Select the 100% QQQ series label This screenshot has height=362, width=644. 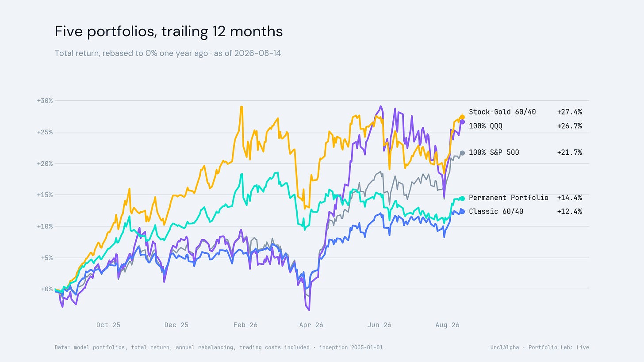point(485,126)
